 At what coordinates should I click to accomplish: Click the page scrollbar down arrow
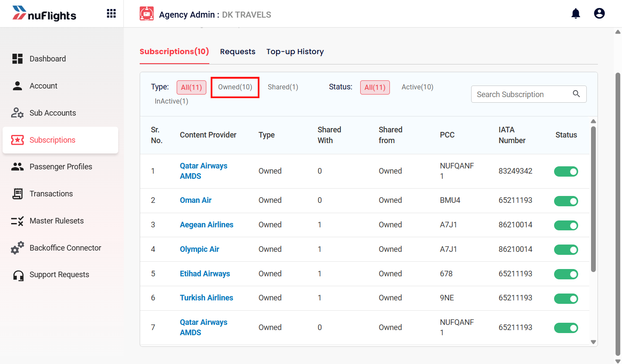tap(618, 361)
